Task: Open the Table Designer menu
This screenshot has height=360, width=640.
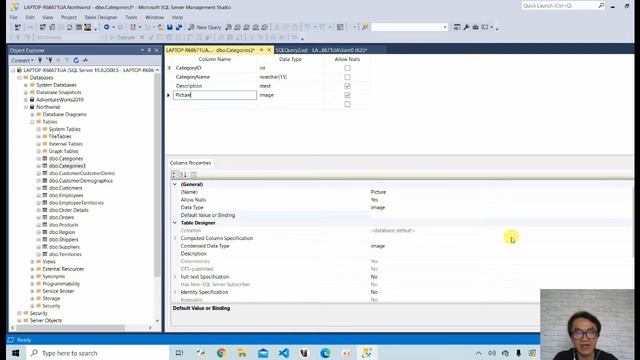Action: (x=100, y=17)
